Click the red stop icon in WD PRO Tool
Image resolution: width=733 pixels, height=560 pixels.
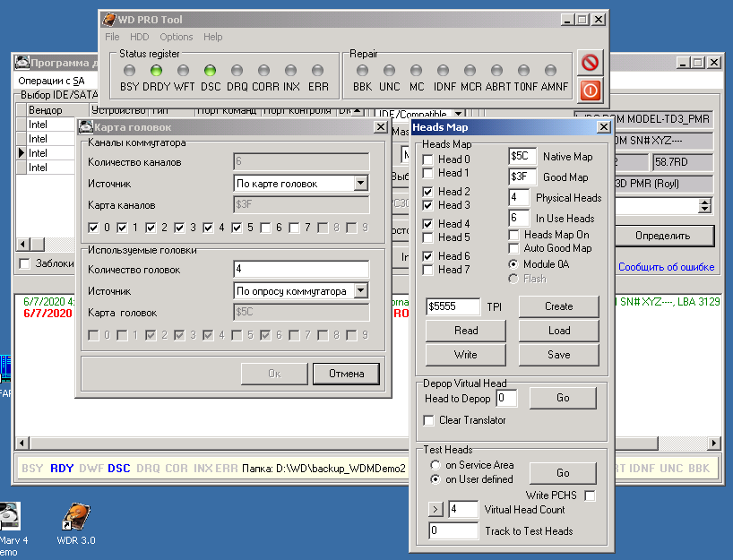click(x=591, y=62)
